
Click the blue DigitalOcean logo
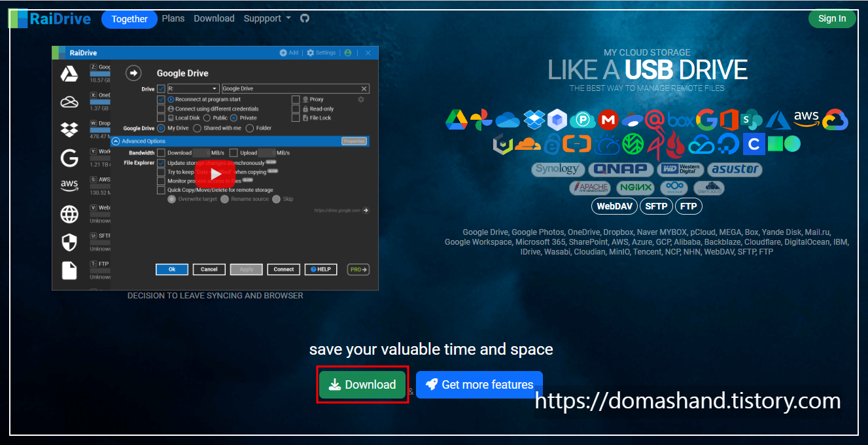coord(727,144)
